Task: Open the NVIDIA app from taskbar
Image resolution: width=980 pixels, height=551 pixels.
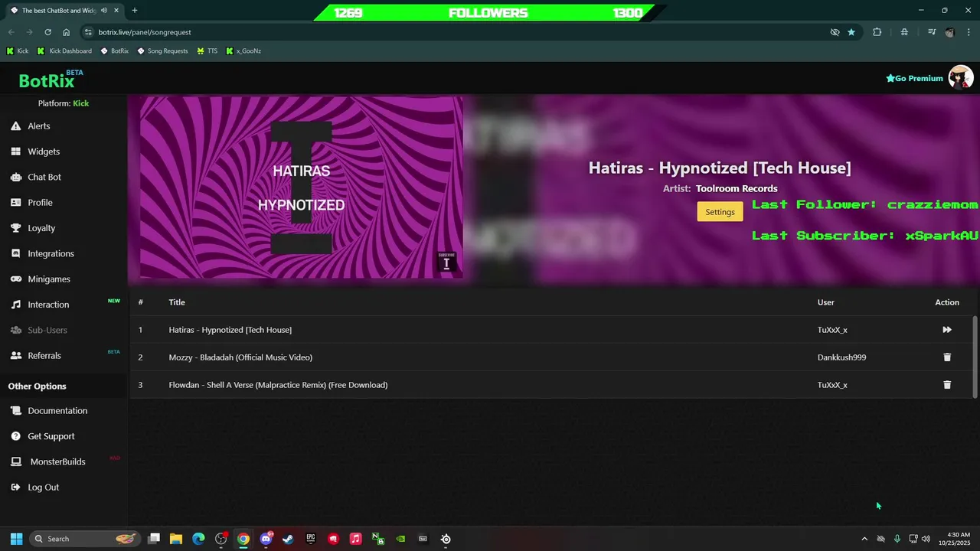Action: [x=400, y=539]
